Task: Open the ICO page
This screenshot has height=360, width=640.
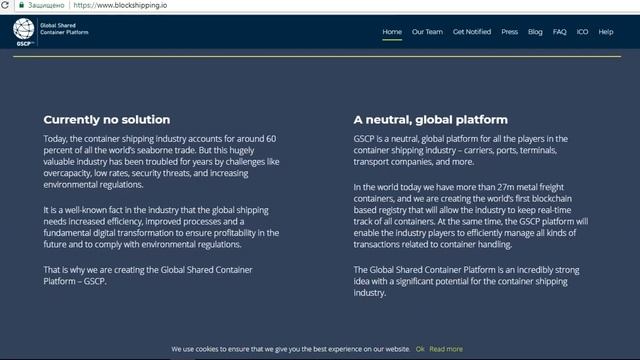Action: (582, 32)
